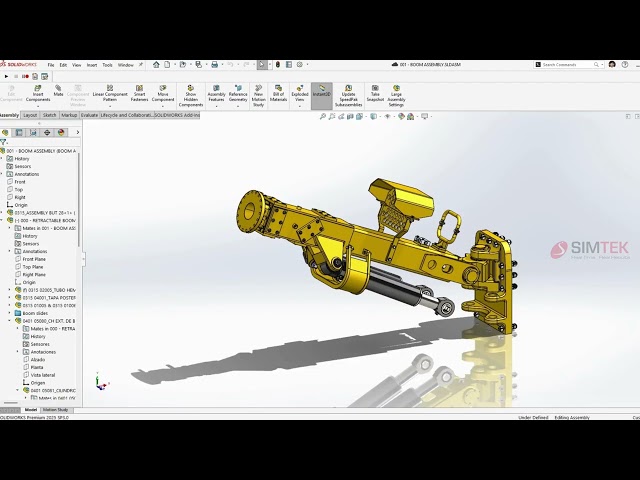Click Linear Component Pattern

110,93
